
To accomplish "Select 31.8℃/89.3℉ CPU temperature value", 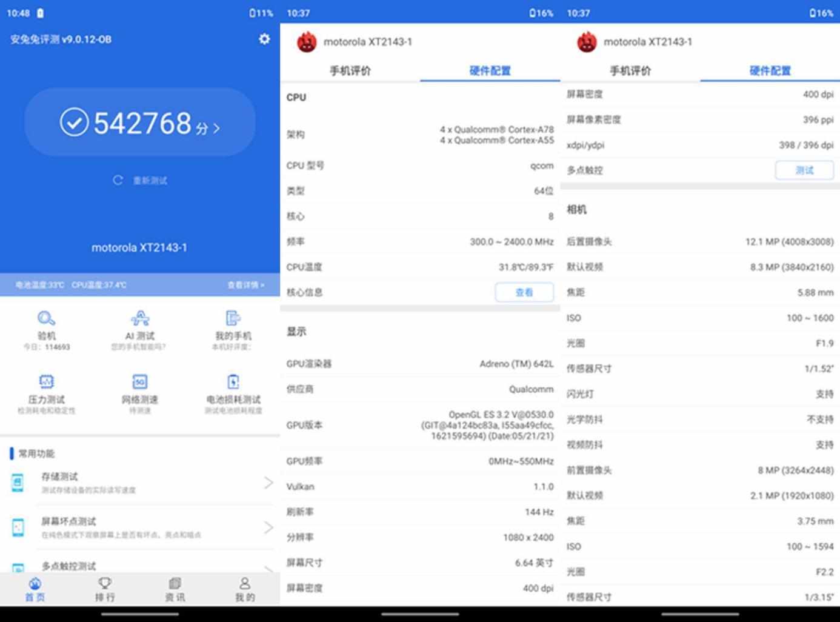I will tap(526, 267).
